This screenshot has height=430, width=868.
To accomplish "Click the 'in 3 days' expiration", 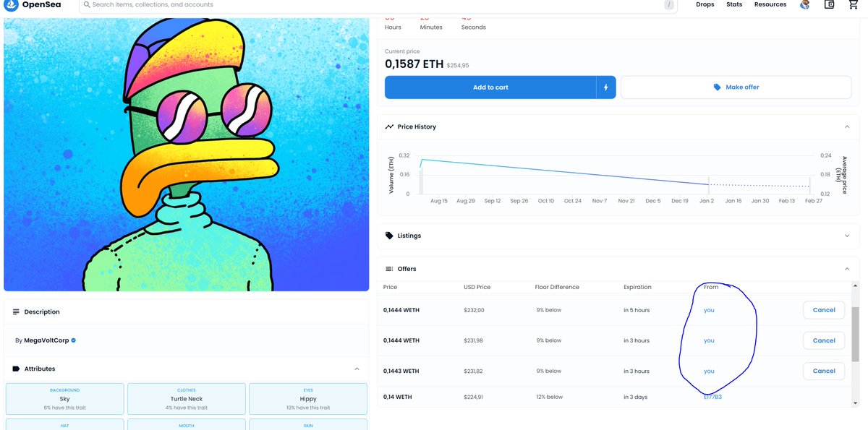I will (x=637, y=397).
